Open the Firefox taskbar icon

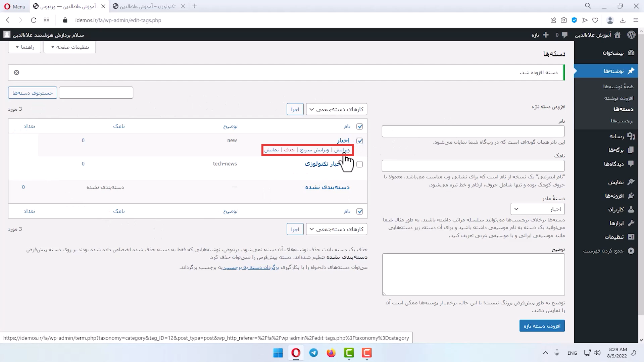[331, 353]
